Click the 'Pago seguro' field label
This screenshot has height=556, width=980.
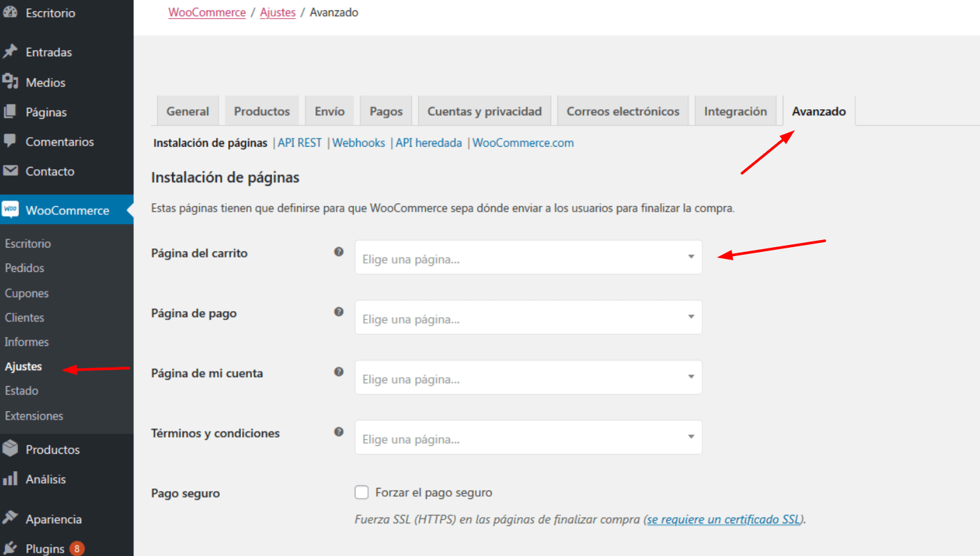[x=185, y=493]
